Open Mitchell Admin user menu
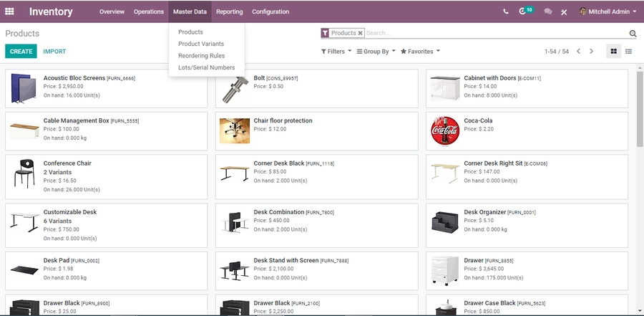The width and height of the screenshot is (644, 316). 608,11
